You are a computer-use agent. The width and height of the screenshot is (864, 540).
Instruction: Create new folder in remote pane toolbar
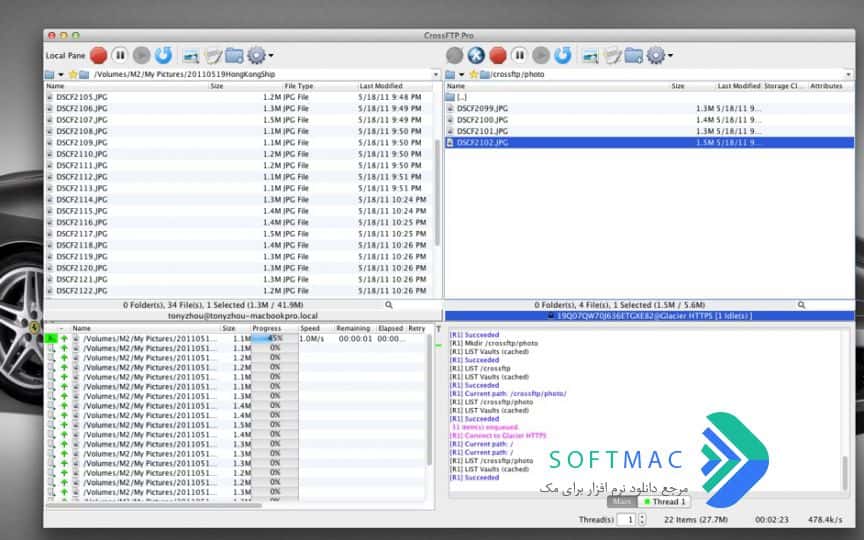coord(634,56)
